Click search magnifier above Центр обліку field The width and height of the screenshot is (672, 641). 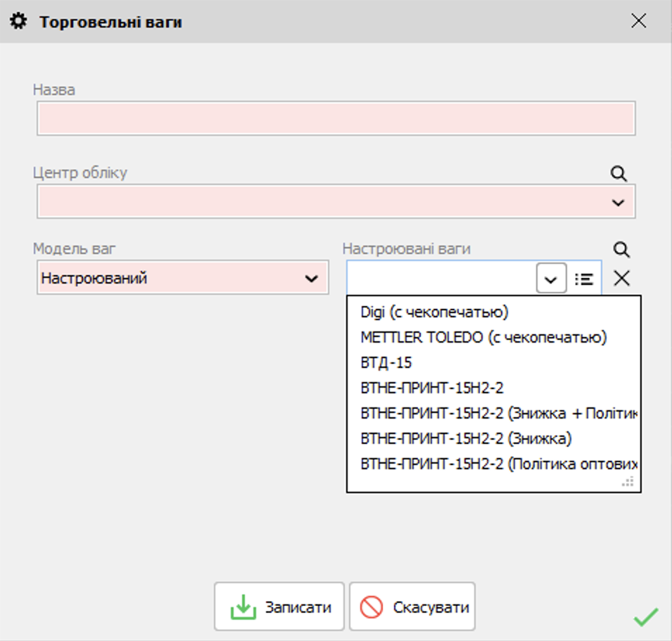[619, 174]
